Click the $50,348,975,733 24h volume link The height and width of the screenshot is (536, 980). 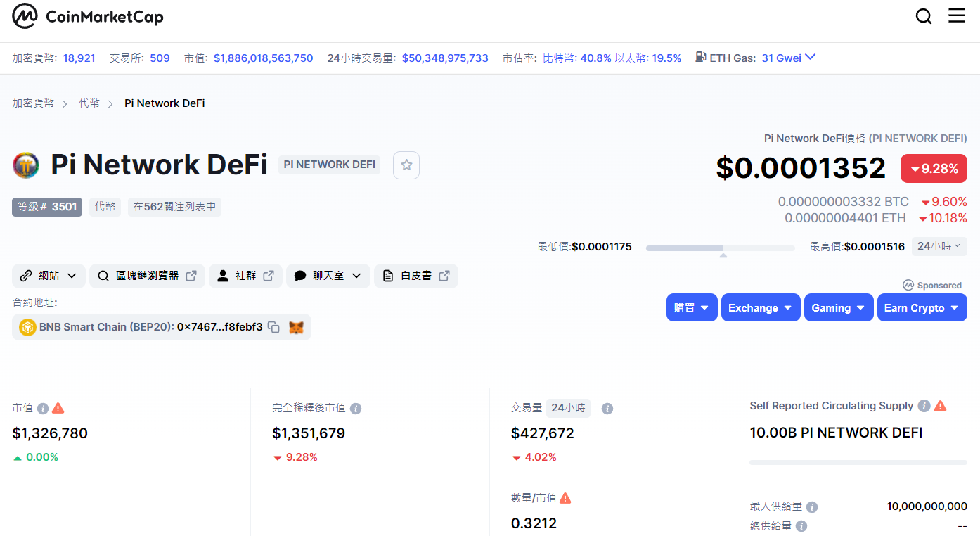click(445, 58)
